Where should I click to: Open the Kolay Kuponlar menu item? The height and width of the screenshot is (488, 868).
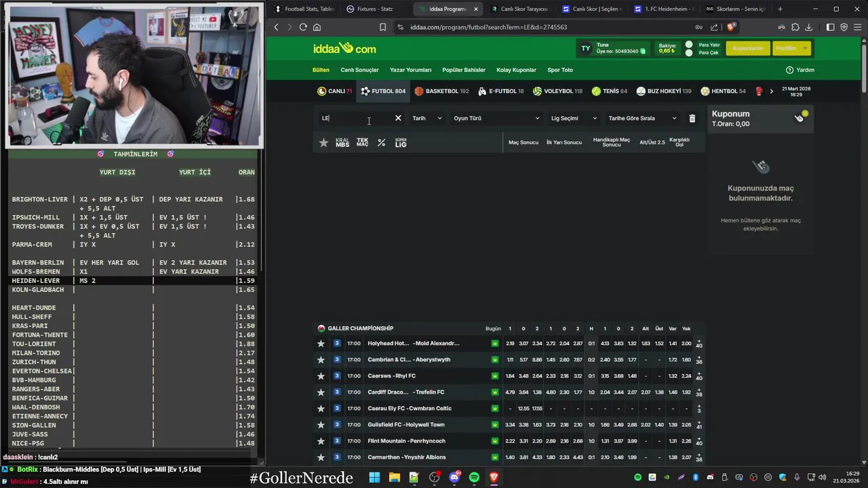(x=516, y=70)
